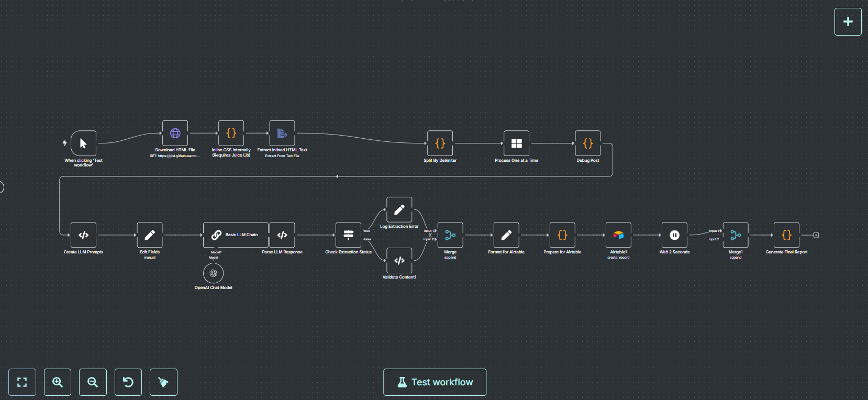This screenshot has width=868, height=400.
Task: Click the 'Check Extraction Status' label
Action: point(349,252)
